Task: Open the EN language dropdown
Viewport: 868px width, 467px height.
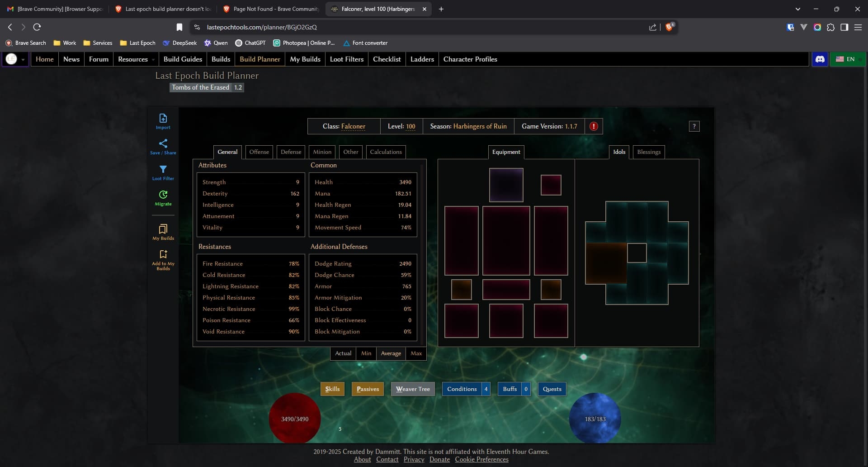Action: point(847,59)
